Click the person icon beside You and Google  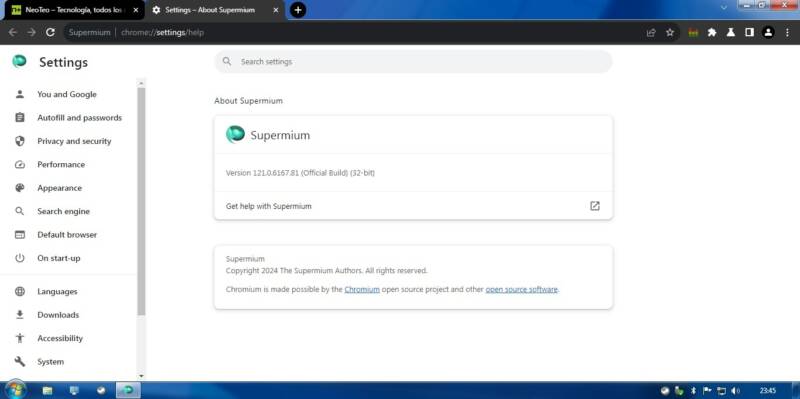tap(20, 94)
